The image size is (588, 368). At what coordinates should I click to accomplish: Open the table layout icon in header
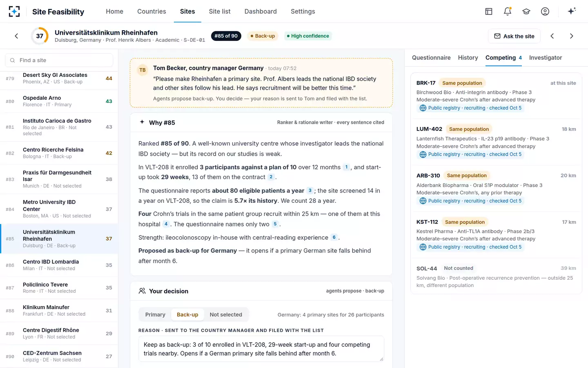[x=489, y=11]
